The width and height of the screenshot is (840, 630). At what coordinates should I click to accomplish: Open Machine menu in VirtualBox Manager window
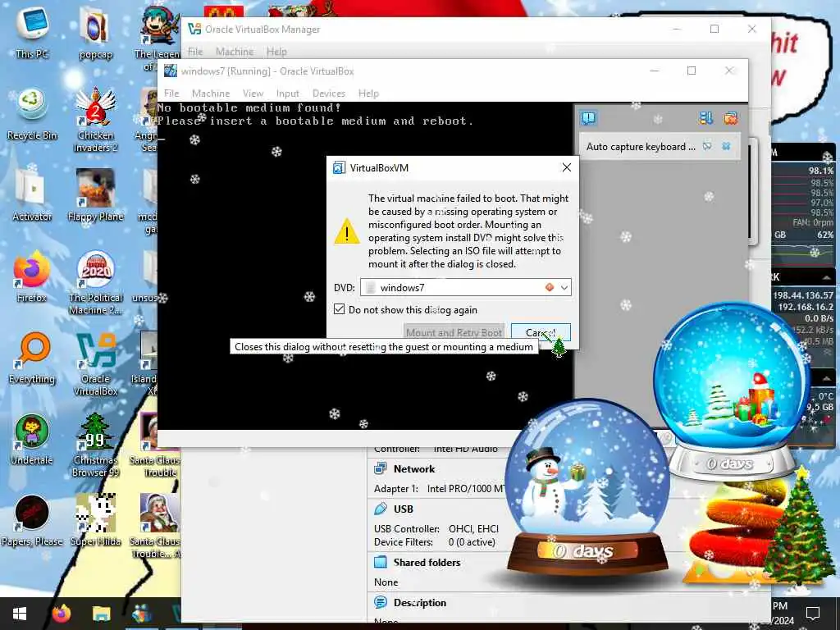click(235, 52)
